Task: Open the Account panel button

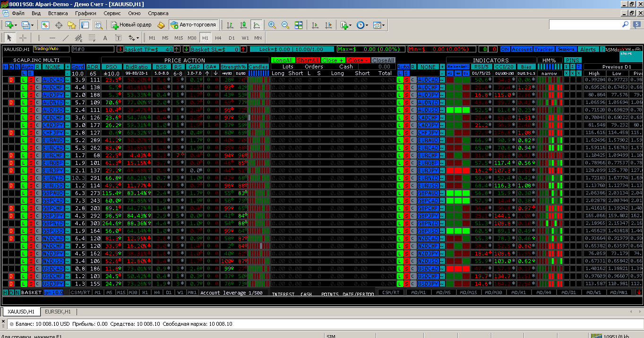Action: tap(522, 49)
